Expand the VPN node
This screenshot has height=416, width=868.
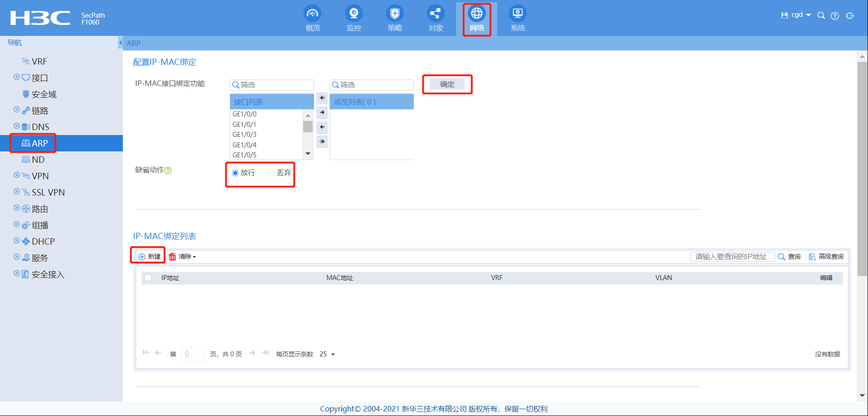tap(16, 175)
